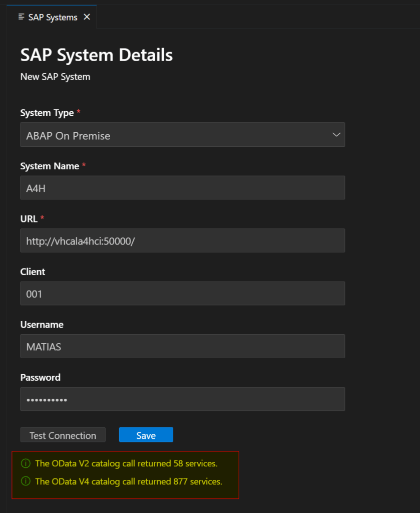Click info icon beside OData V4 message
Screen dimensions: 420x513
pos(25,481)
